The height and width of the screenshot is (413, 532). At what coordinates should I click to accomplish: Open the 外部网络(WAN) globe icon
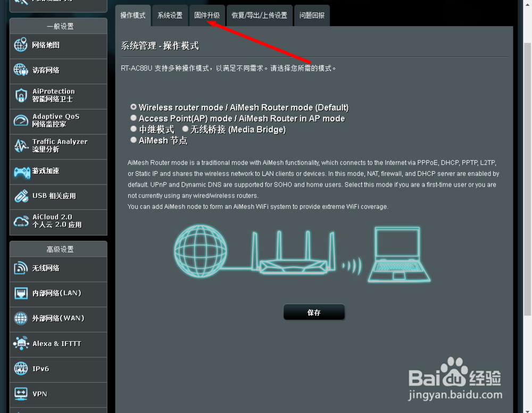pos(21,318)
